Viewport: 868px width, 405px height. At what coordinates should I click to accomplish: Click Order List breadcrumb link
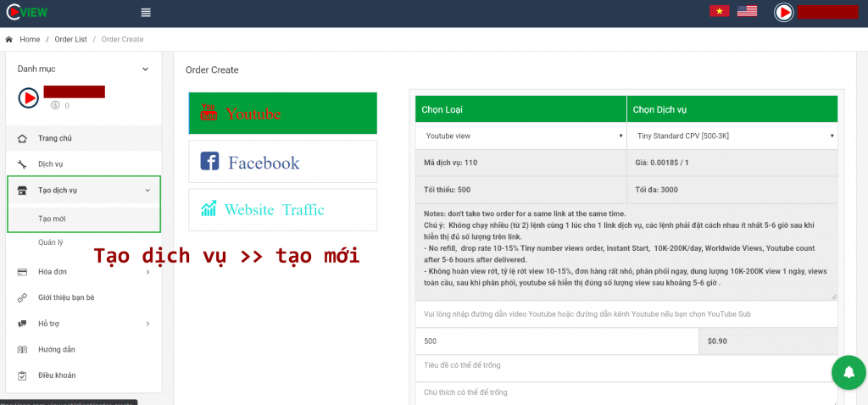[71, 39]
